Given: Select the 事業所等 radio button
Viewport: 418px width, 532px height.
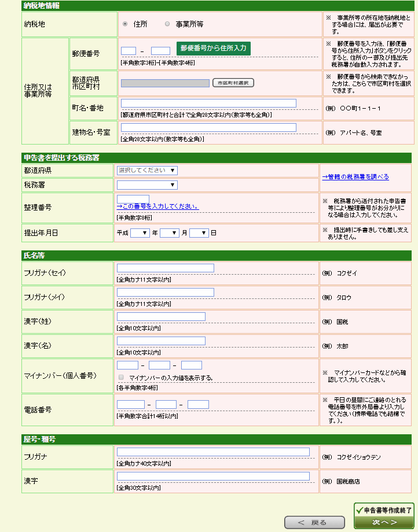Looking at the screenshot, I should click(x=167, y=24).
